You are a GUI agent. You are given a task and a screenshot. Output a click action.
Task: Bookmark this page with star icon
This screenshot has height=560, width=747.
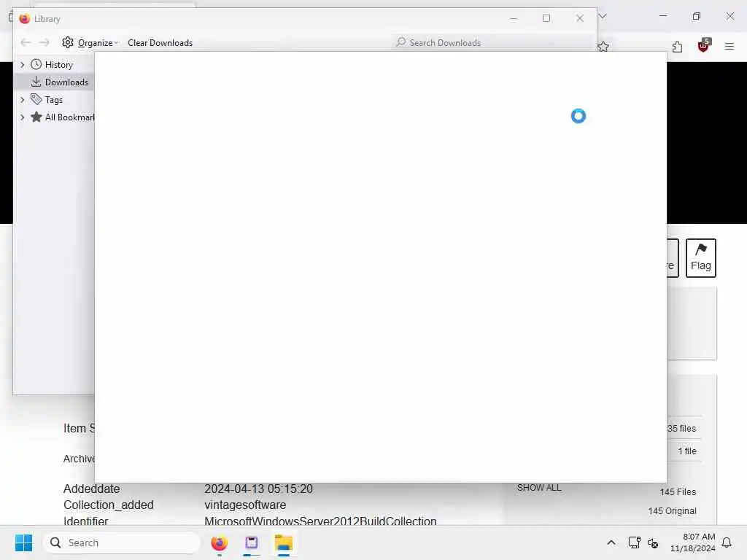[x=603, y=47]
